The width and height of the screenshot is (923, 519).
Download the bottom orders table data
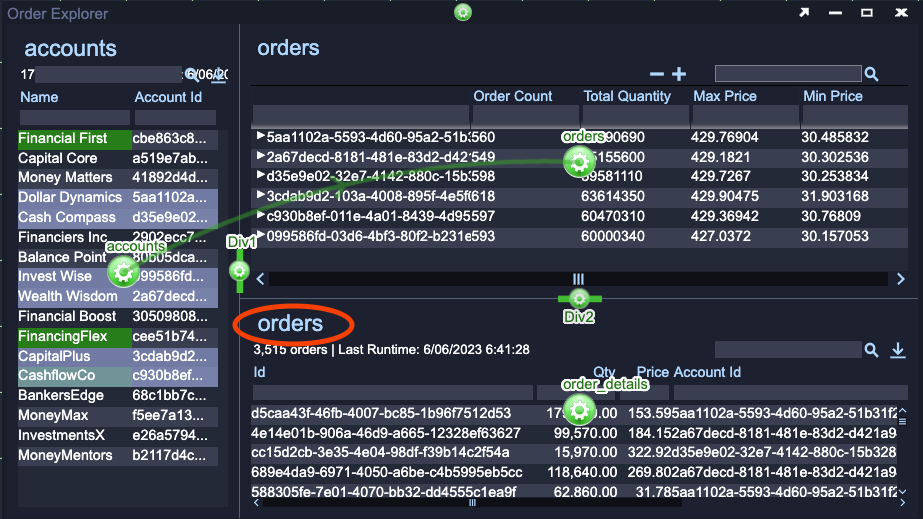click(x=897, y=350)
